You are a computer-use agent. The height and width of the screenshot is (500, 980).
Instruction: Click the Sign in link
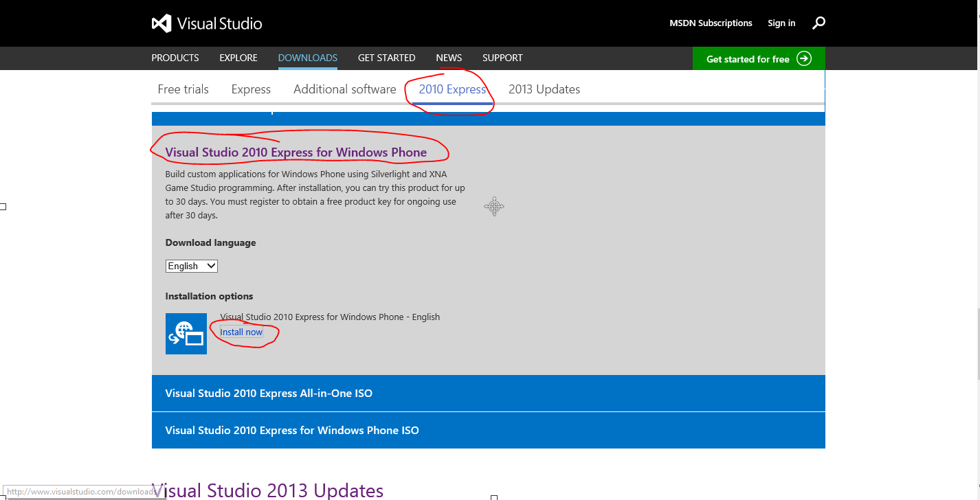tap(781, 23)
